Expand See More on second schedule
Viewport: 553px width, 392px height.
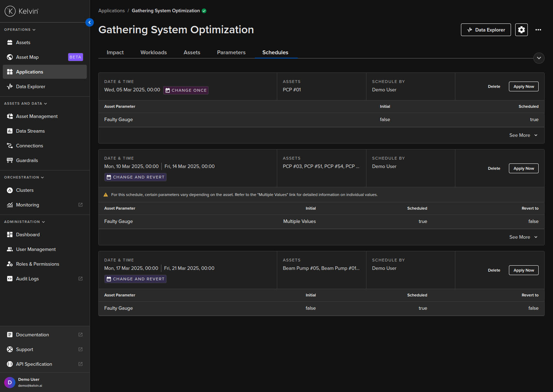click(x=523, y=237)
